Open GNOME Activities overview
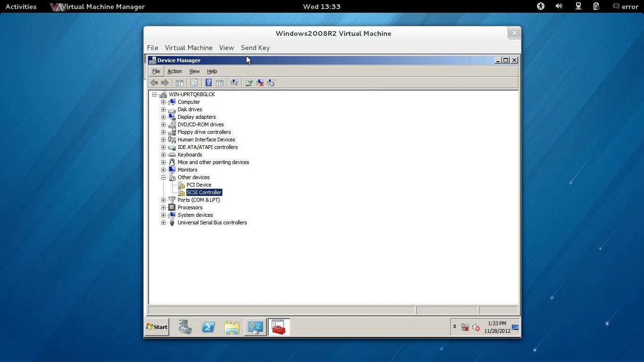Viewport: 644px width, 362px height. [x=21, y=7]
